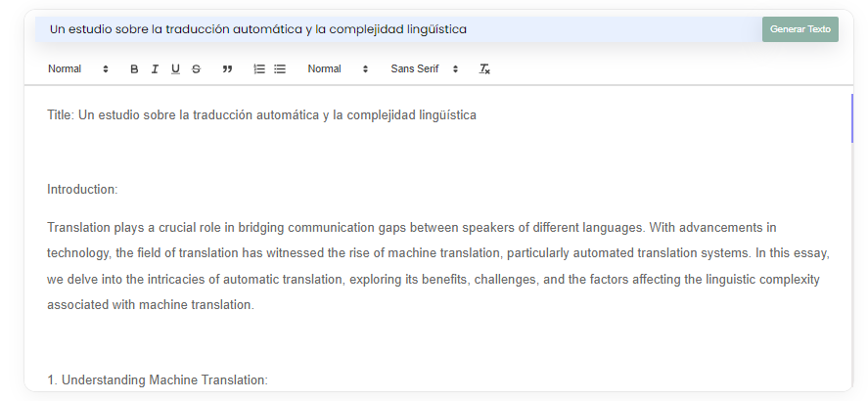
Task: Toggle strikethrough formatting
Action: (196, 69)
